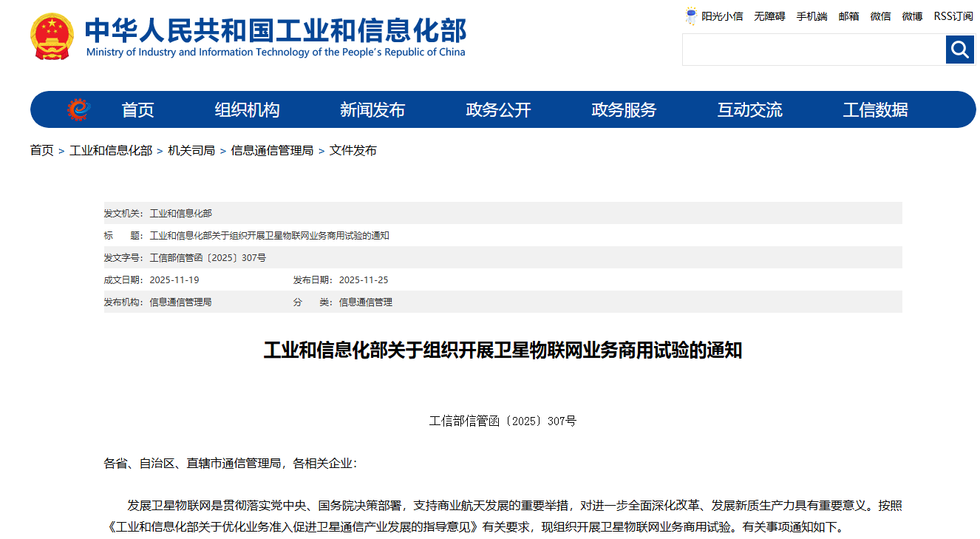
Task: Navigate to 互动交流 section
Action: [x=749, y=110]
